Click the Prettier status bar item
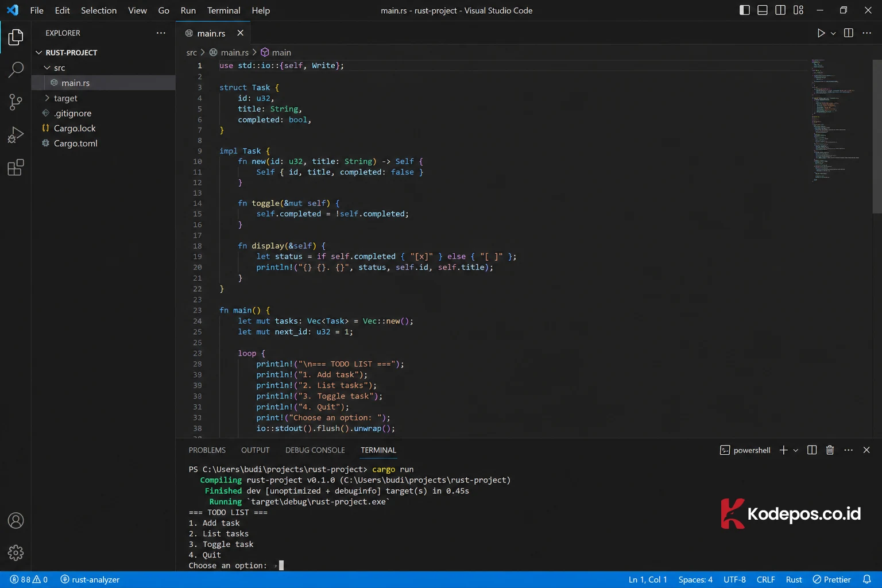 point(831,579)
